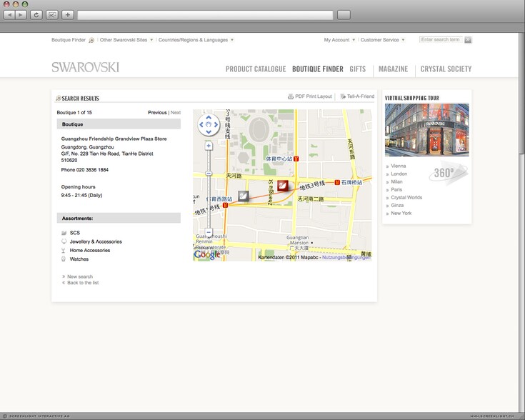Pan the map left with the arrow
Screen dimensions: 525x420
pyautogui.click(x=201, y=124)
